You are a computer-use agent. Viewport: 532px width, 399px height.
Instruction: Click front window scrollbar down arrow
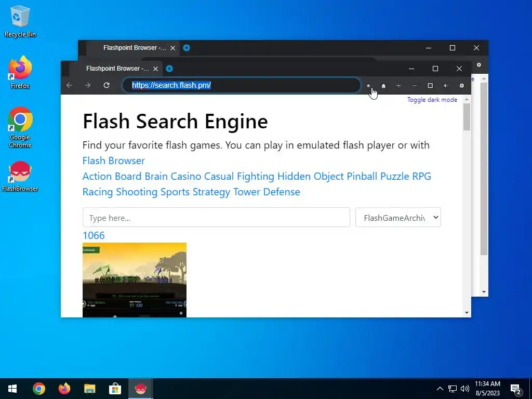pos(467,313)
